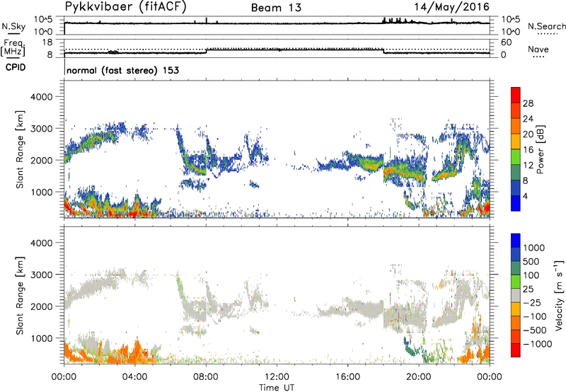The image size is (566, 392).
Task: Click the 'Velocity [m s-1]' colorbar label
Action: click(559, 295)
